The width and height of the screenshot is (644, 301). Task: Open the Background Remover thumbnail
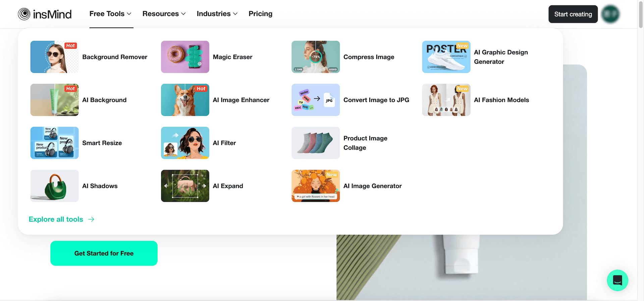tap(55, 57)
